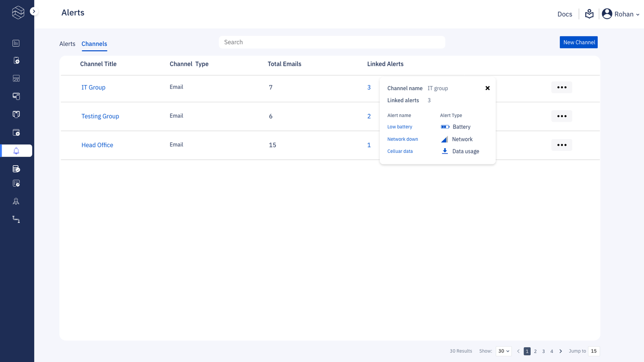Image resolution: width=644 pixels, height=362 pixels.
Task: Open the devices icon in the sidebar
Action: (x=16, y=96)
